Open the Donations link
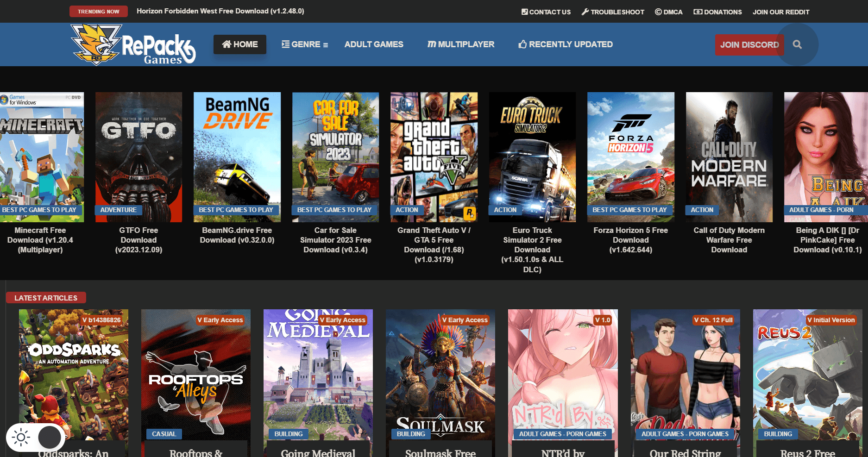The height and width of the screenshot is (457, 868). tap(717, 12)
